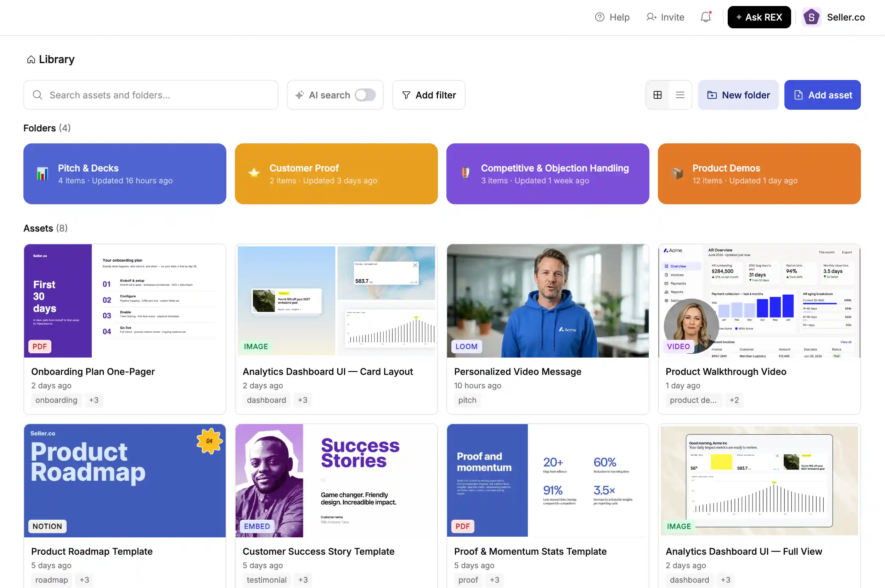The width and height of the screenshot is (885, 588).
Task: Open the Personalized Video Message thumbnail
Action: (x=547, y=301)
